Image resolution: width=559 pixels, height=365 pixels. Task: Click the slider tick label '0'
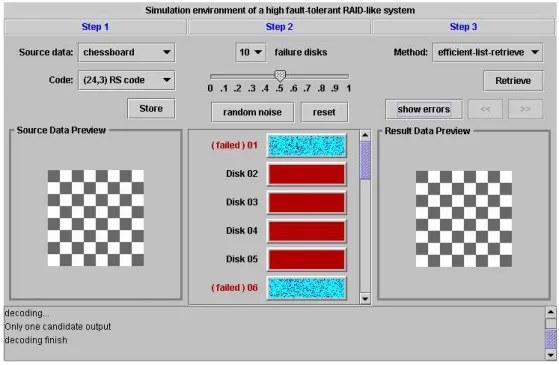(210, 88)
